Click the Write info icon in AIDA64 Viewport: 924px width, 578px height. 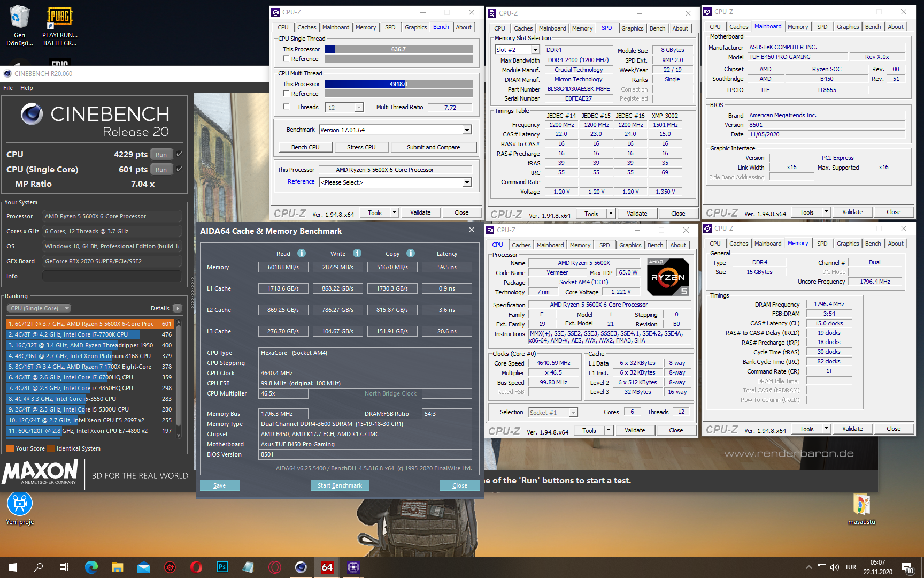click(357, 253)
